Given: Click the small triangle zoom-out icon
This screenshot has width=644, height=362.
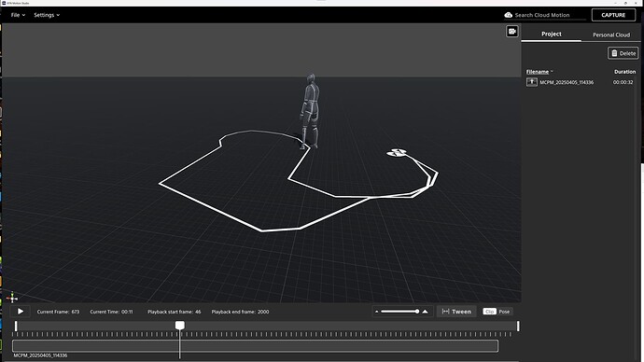Looking at the screenshot, I should [377, 312].
